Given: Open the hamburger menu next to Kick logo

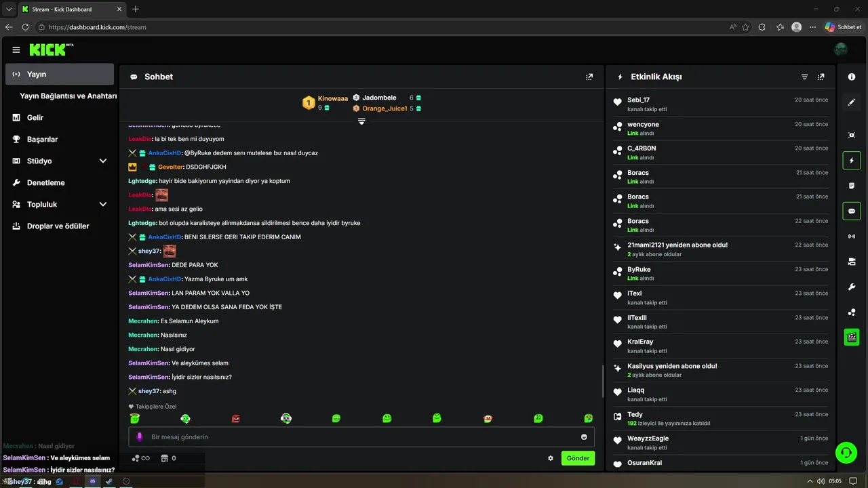Looking at the screenshot, I should pyautogui.click(x=16, y=50).
